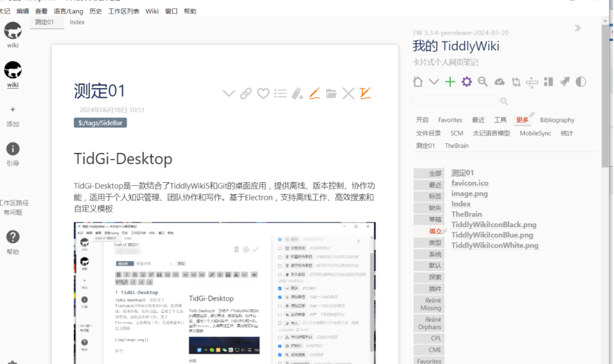Open the 引导 info icon
614x364 pixels.
tap(13, 149)
